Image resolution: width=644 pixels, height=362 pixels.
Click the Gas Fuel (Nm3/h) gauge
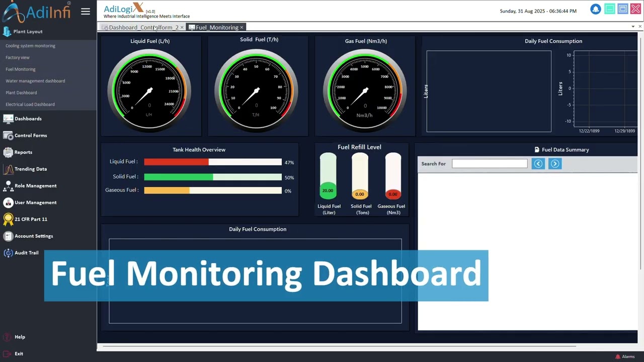(x=365, y=92)
